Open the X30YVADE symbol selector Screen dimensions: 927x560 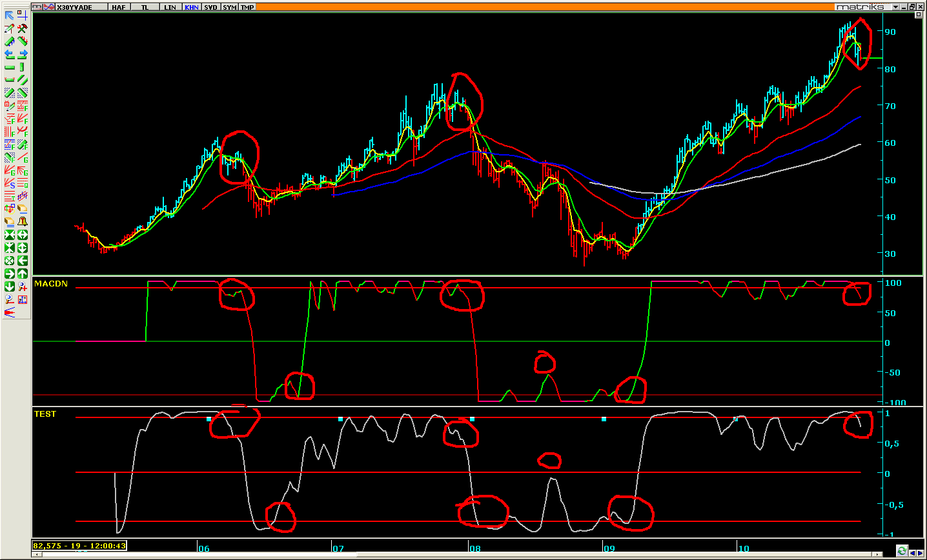tap(74, 7)
